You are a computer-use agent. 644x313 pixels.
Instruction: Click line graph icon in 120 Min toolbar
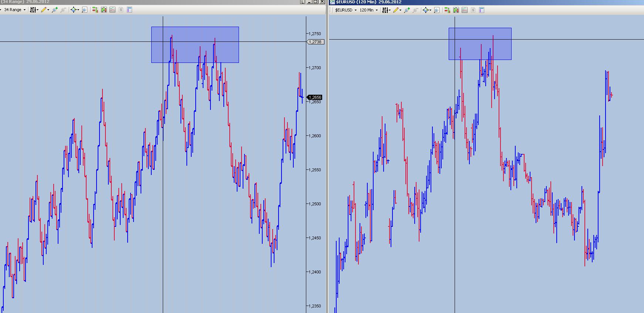pos(465,10)
